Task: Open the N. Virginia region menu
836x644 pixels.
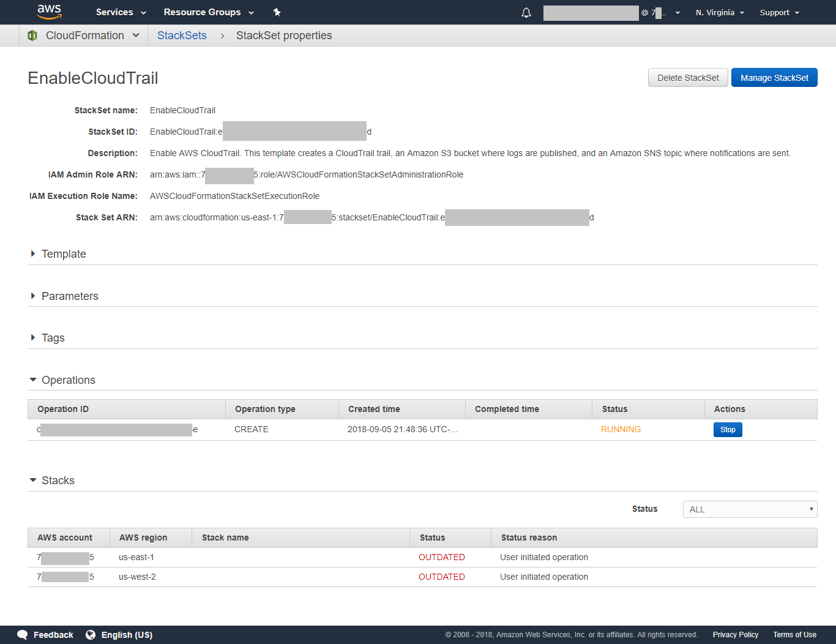Action: [720, 12]
